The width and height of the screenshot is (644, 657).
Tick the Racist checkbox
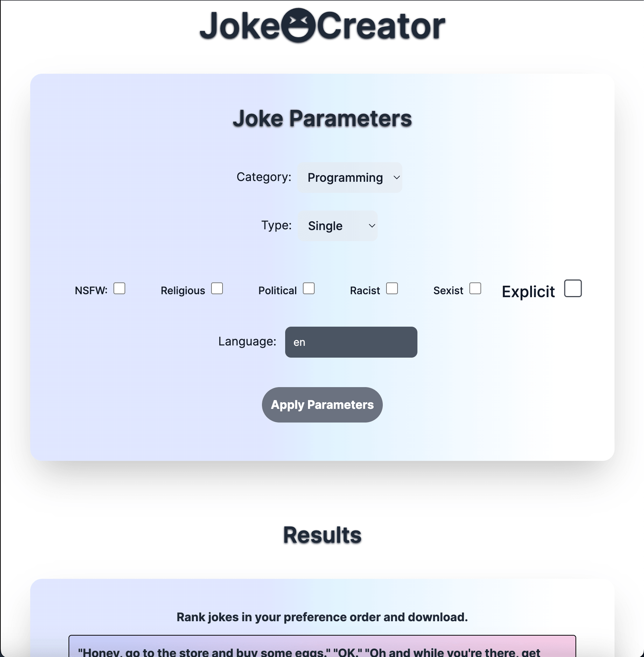click(x=392, y=288)
